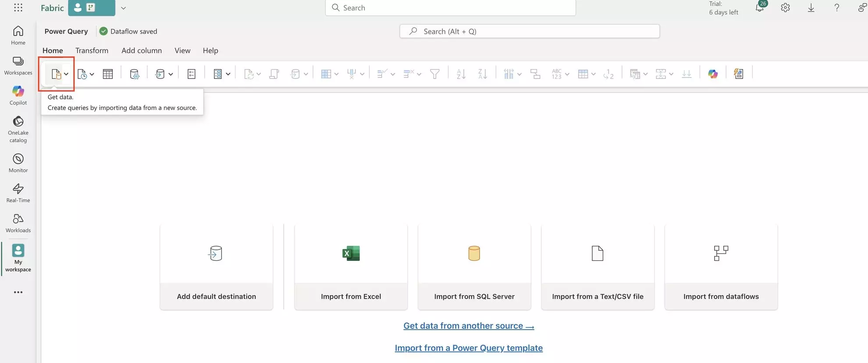Click the Import from a Text/CSV file card
This screenshot has height=363, width=868.
click(x=598, y=267)
